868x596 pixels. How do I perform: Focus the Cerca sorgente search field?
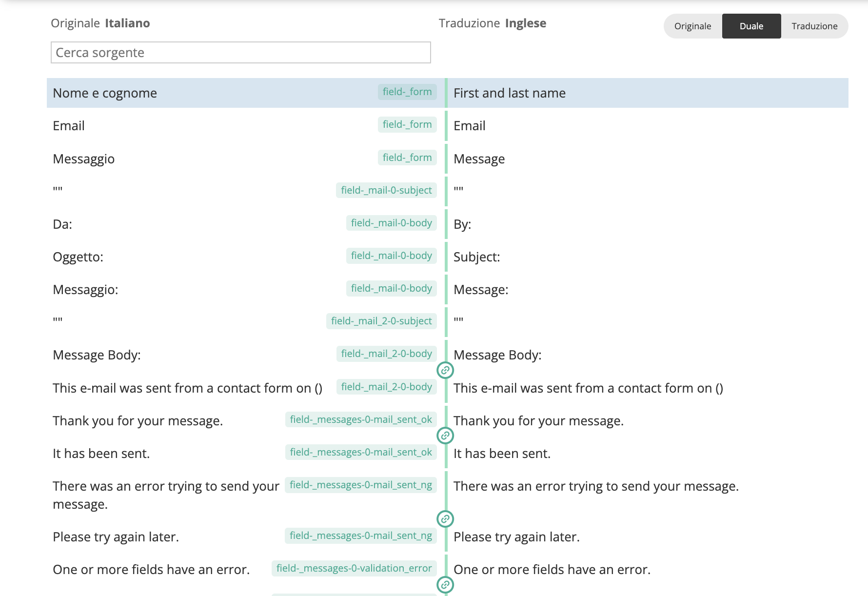tap(241, 53)
